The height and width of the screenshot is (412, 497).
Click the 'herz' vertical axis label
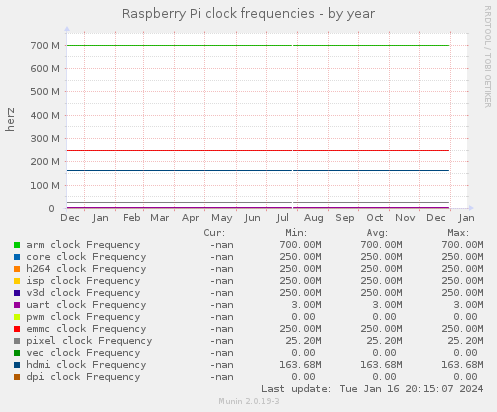click(10, 119)
